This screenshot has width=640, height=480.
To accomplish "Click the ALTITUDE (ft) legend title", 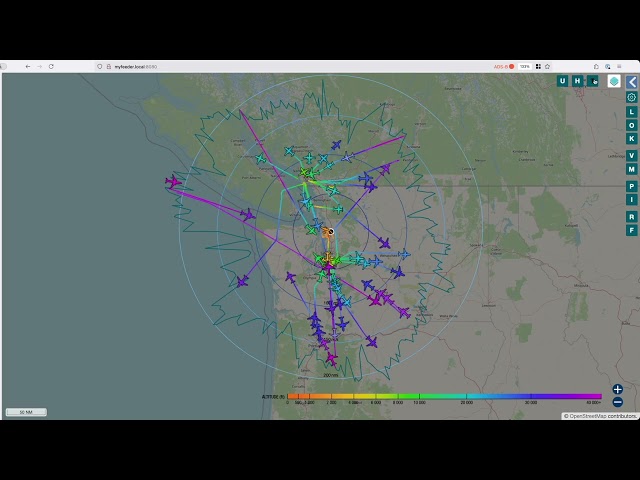I will click(x=273, y=397).
